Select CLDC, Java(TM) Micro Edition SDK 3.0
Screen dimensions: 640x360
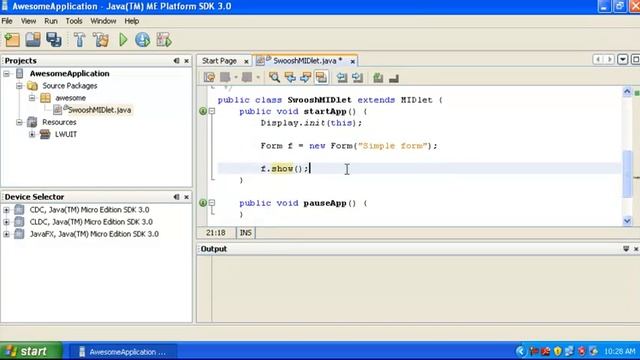point(91,222)
